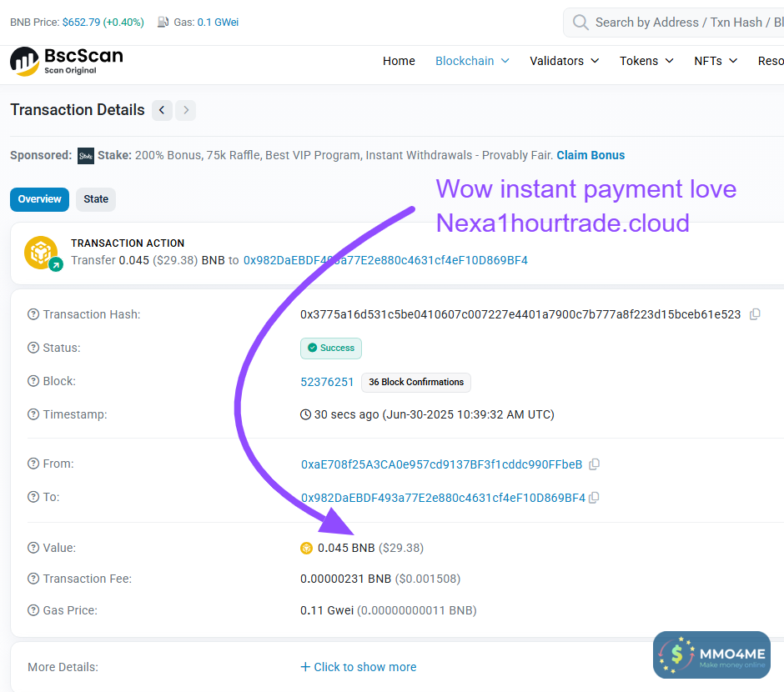Click help icon beside Transaction Hash
The height and width of the screenshot is (692, 784).
click(33, 314)
